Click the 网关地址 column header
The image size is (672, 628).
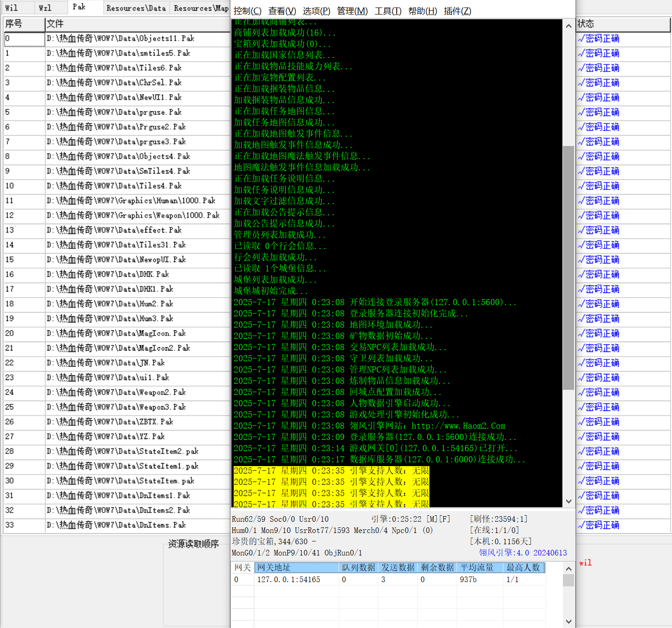296,568
